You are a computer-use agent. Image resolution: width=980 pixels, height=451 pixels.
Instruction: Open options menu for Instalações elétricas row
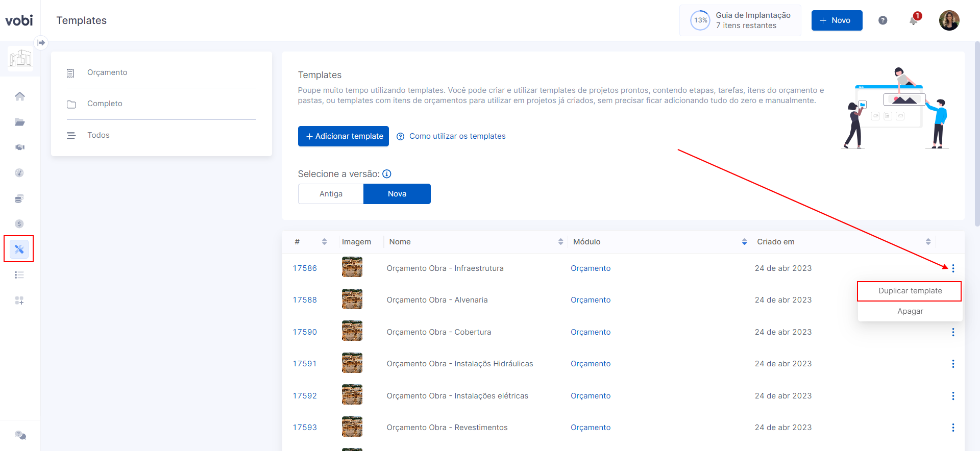[x=953, y=396]
